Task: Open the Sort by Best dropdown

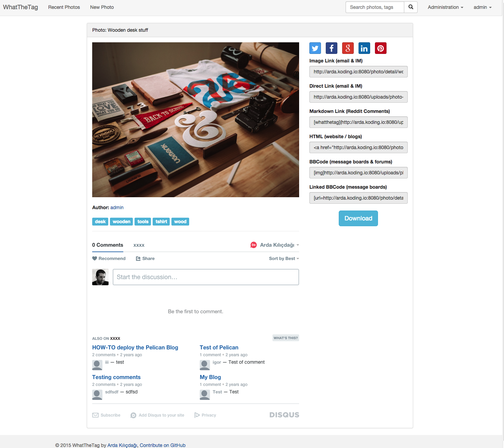Action: pos(284,259)
